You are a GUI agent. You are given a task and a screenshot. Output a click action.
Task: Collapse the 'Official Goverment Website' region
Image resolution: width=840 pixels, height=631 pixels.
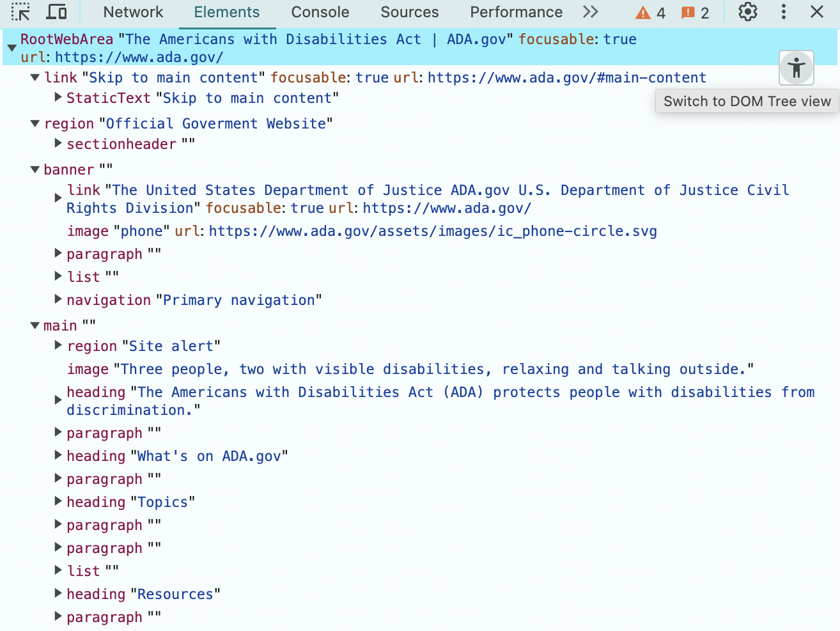(x=35, y=123)
